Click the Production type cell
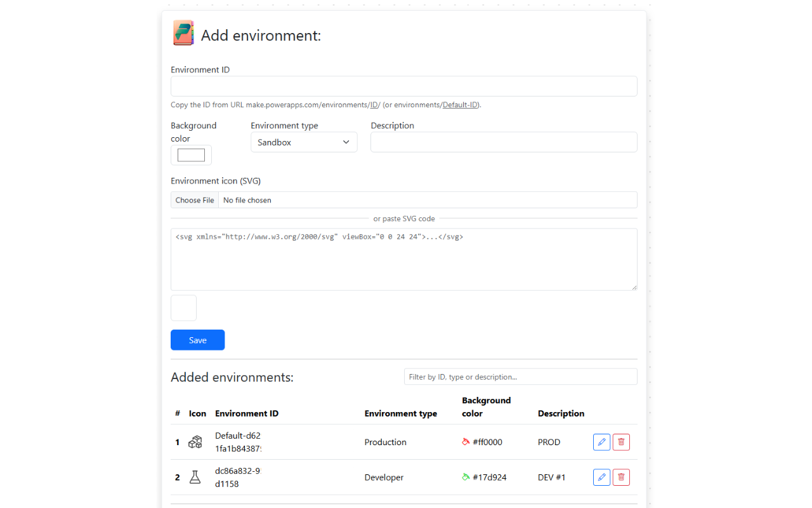Image resolution: width=812 pixels, height=508 pixels. click(386, 442)
